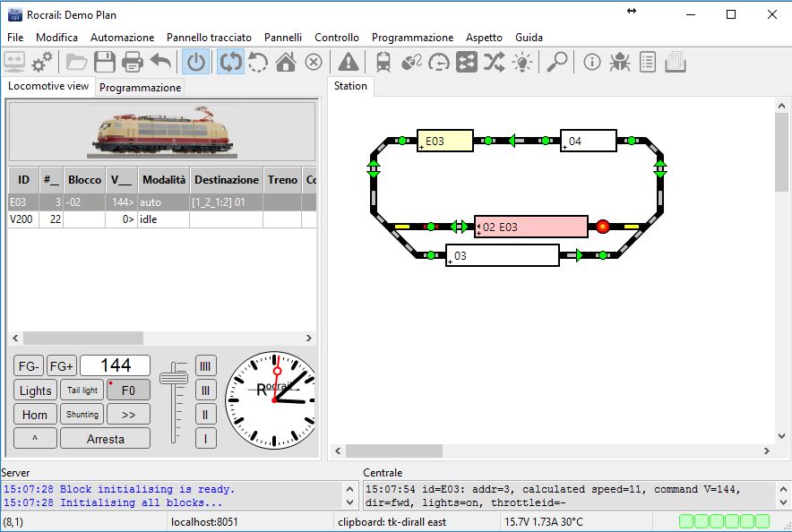Sort by Destinazione column header
This screenshot has height=532, width=792.
pyautogui.click(x=227, y=180)
